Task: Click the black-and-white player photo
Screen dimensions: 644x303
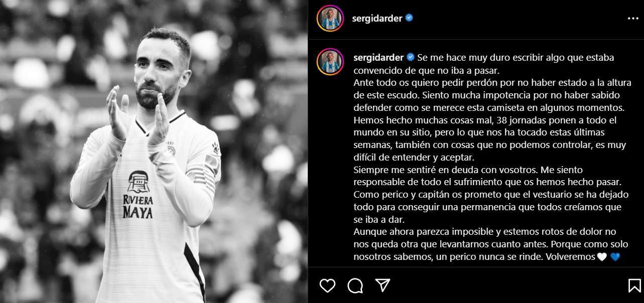Action: point(154,151)
